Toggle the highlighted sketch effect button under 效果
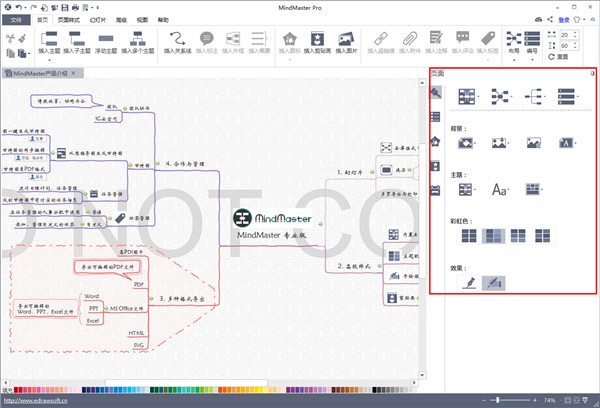The image size is (600, 408). tap(492, 284)
